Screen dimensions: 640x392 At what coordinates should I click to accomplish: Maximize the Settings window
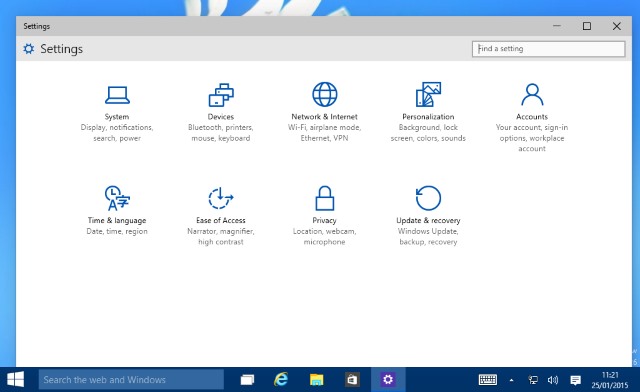pyautogui.click(x=587, y=26)
